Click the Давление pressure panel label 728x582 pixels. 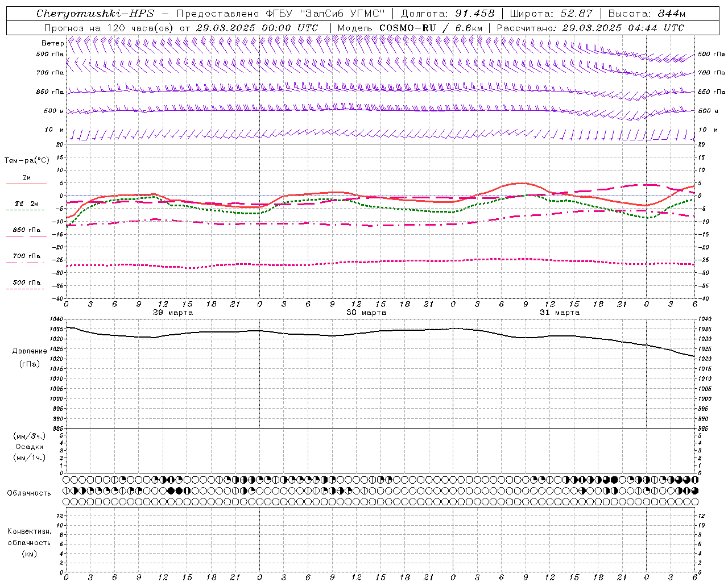(30, 351)
